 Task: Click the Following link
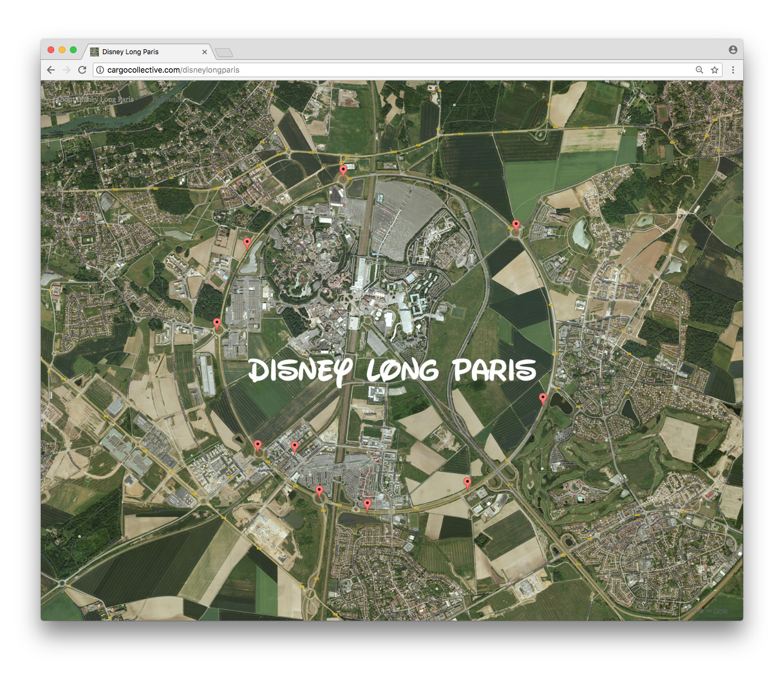point(167,99)
